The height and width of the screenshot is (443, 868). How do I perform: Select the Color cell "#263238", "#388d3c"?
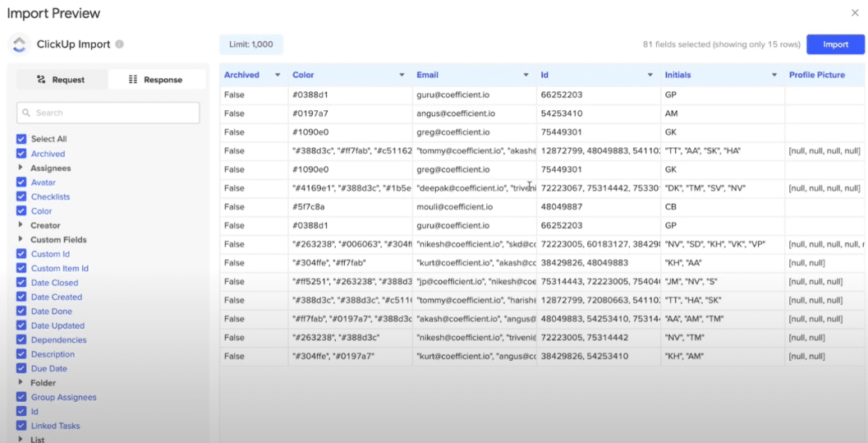pos(350,337)
